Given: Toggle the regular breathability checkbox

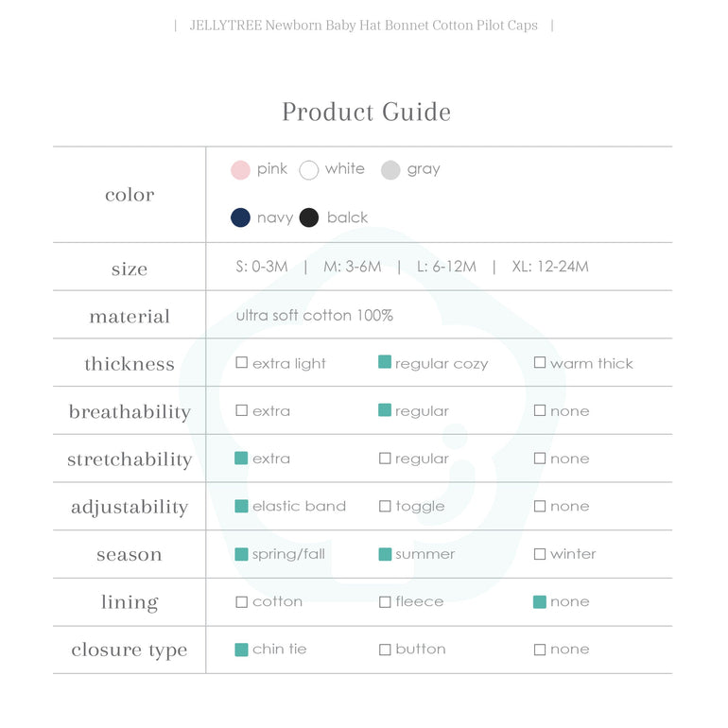Looking at the screenshot, I should [385, 410].
